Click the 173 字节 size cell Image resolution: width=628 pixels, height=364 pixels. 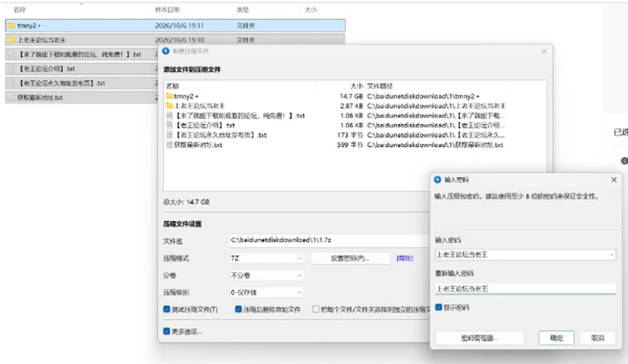tap(349, 135)
